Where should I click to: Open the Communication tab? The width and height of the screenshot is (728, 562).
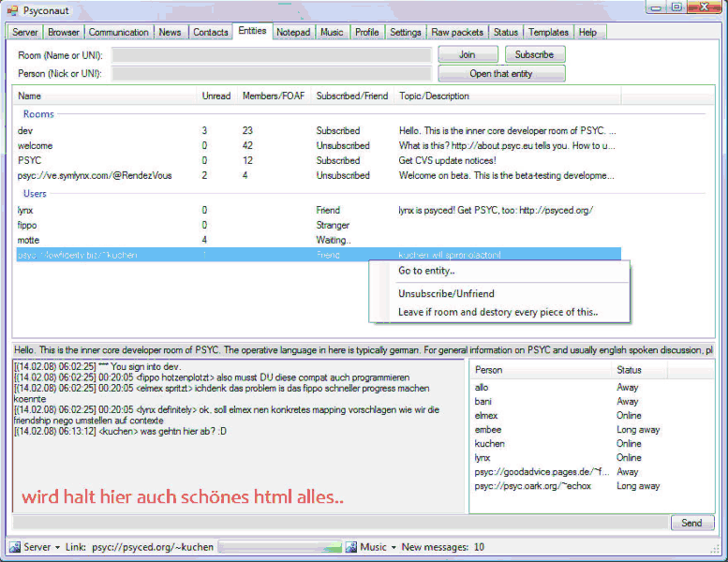[119, 32]
